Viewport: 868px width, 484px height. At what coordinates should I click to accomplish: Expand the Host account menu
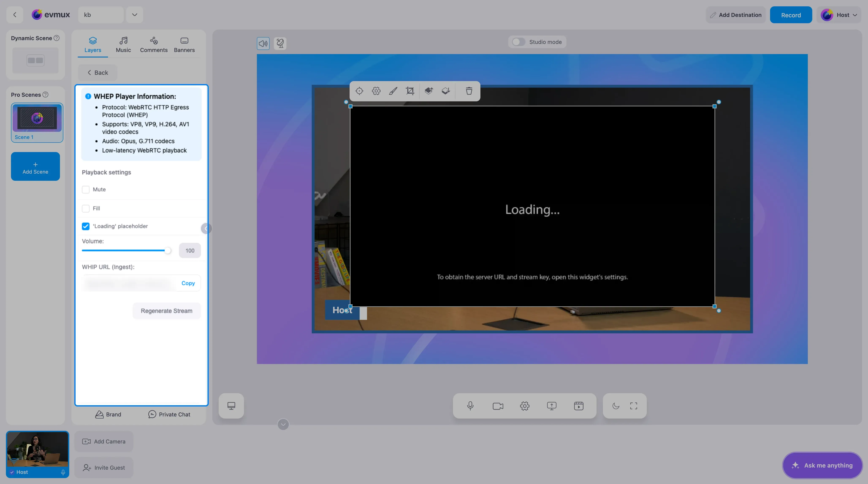pos(839,15)
